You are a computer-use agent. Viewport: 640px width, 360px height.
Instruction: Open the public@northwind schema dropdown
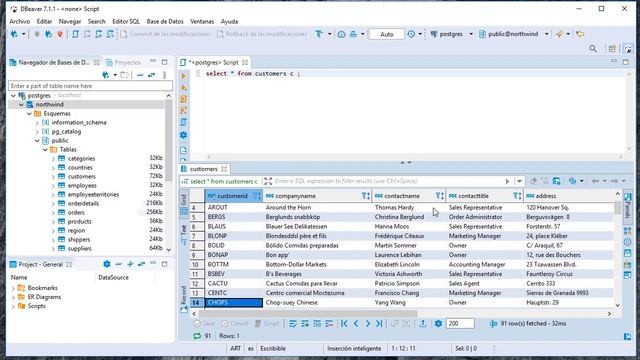pyautogui.click(x=546, y=34)
